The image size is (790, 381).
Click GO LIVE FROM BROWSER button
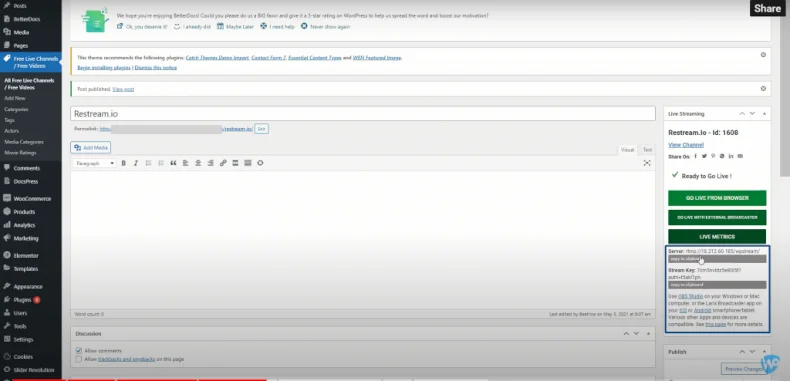(x=717, y=198)
